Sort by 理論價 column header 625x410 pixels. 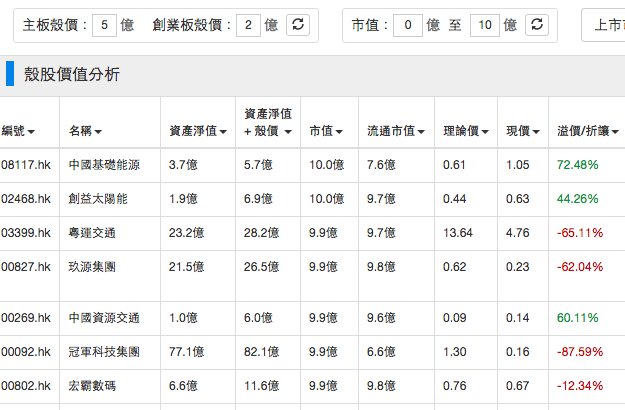465,131
